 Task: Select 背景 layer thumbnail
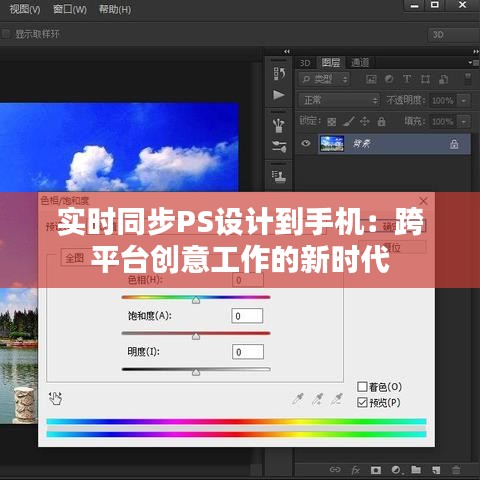coord(332,144)
